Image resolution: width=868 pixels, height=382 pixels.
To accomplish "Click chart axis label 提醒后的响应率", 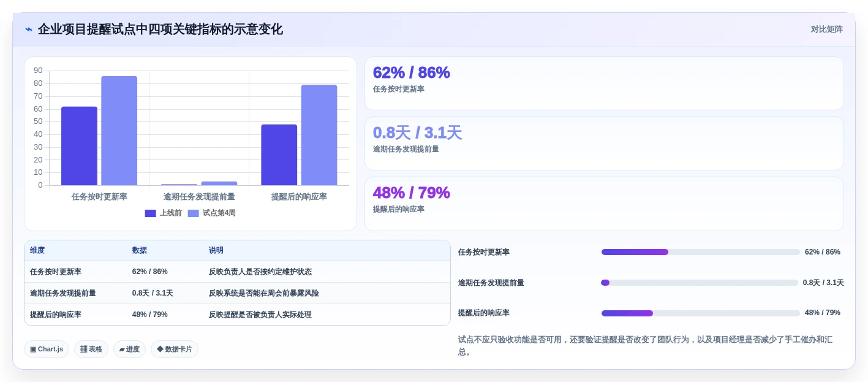I will point(299,197).
